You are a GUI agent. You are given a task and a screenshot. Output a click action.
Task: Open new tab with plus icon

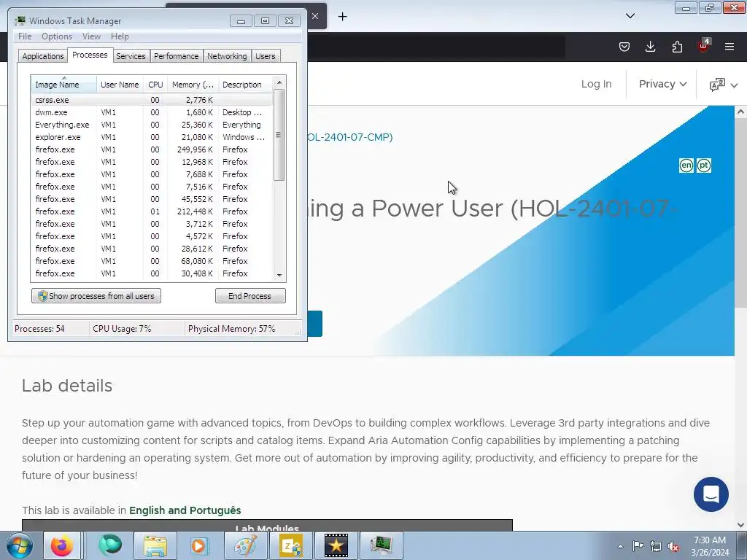(343, 17)
